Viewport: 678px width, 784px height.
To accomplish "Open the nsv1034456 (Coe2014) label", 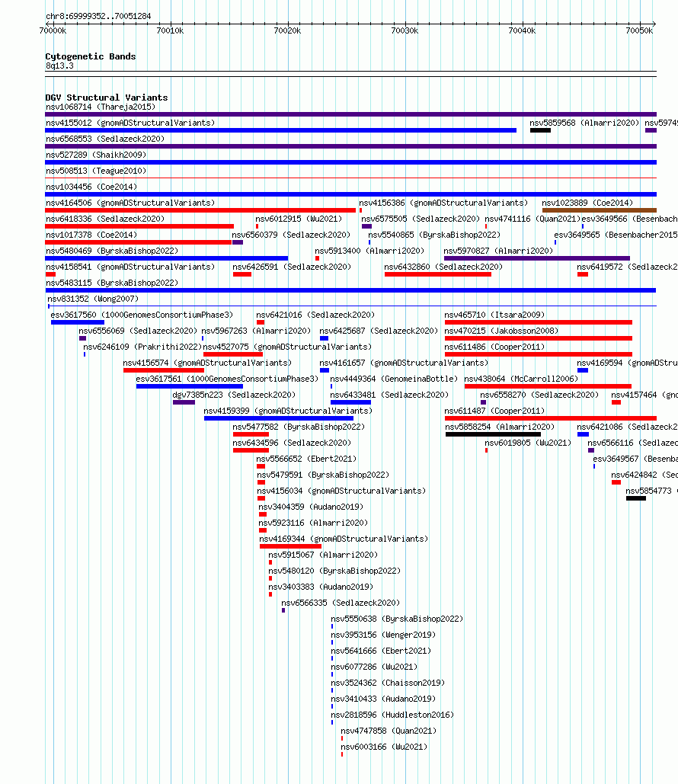I will pos(91,187).
